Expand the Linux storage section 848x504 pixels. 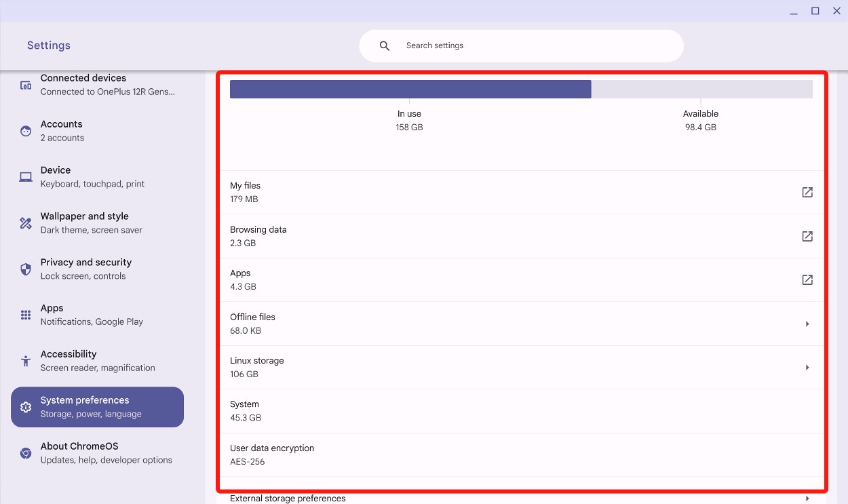tap(807, 367)
